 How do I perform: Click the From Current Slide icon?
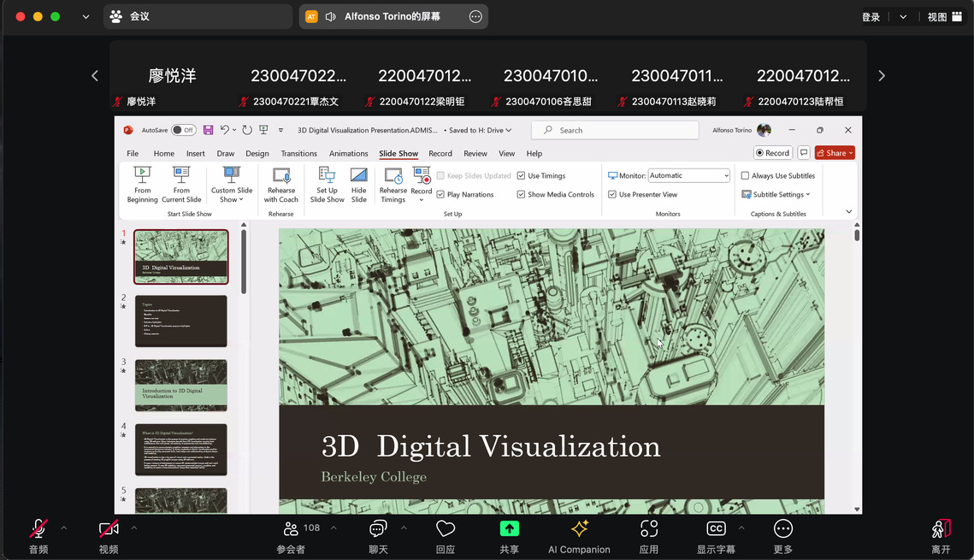181,175
